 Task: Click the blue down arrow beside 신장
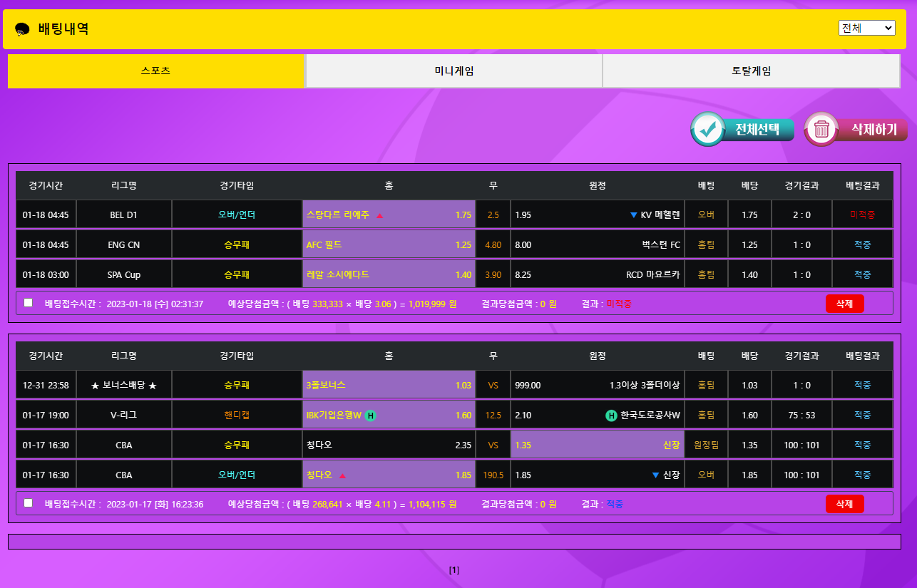(x=655, y=475)
